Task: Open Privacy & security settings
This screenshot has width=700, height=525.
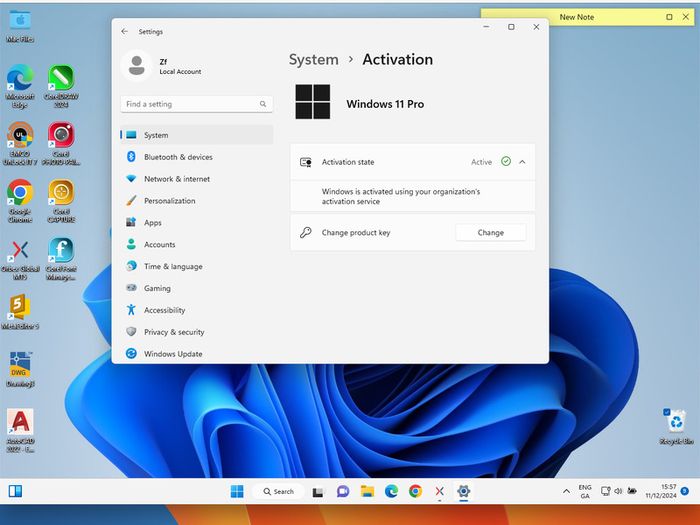Action: [x=197, y=332]
